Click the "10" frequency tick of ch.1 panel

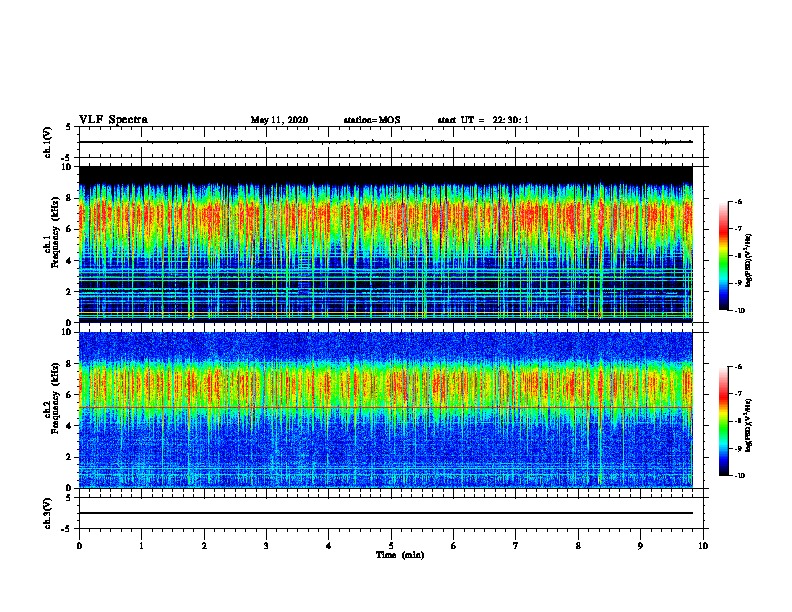coord(67,167)
